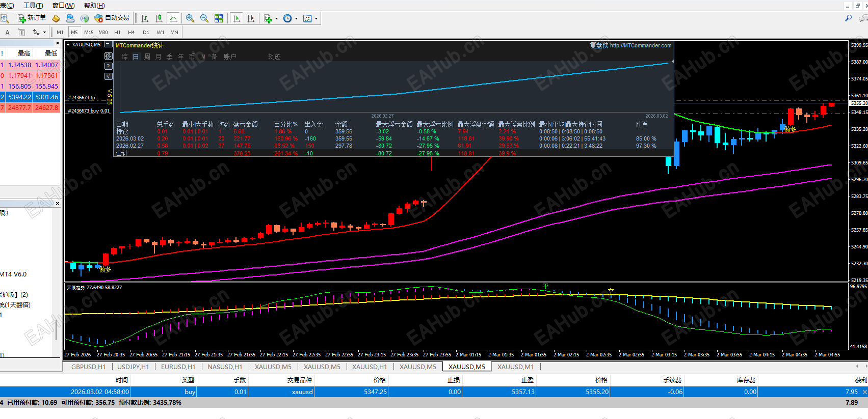
Task: Expand the indicators list dropdown arrow
Action: [276, 18]
